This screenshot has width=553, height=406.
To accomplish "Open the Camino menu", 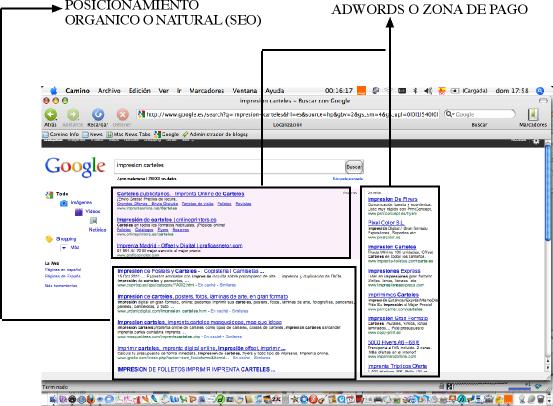I will click(x=77, y=91).
